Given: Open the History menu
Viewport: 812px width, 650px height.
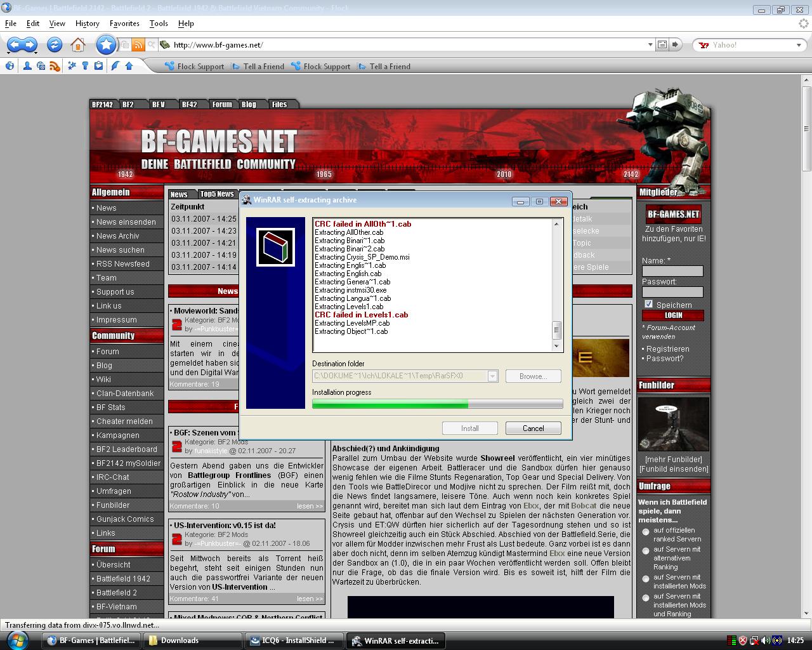Looking at the screenshot, I should coord(87,23).
